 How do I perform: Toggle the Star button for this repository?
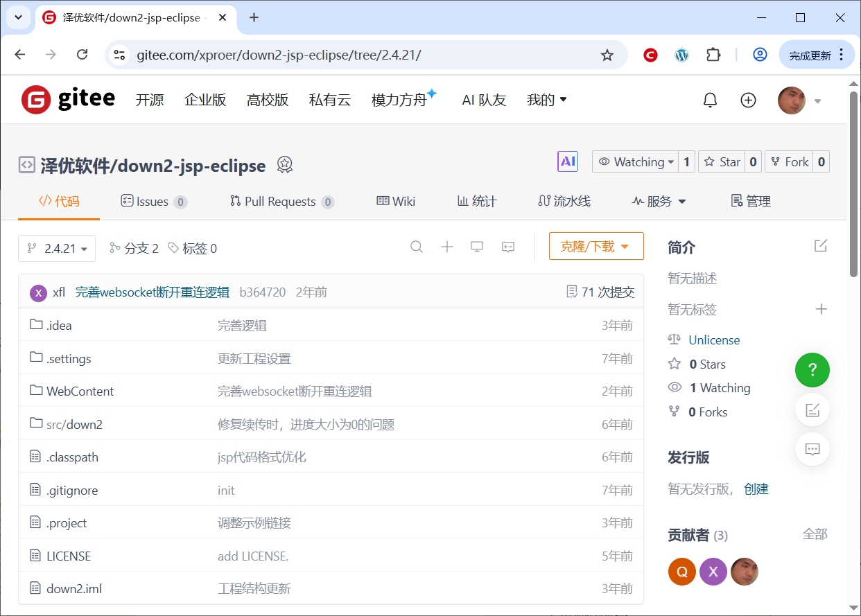(x=722, y=162)
